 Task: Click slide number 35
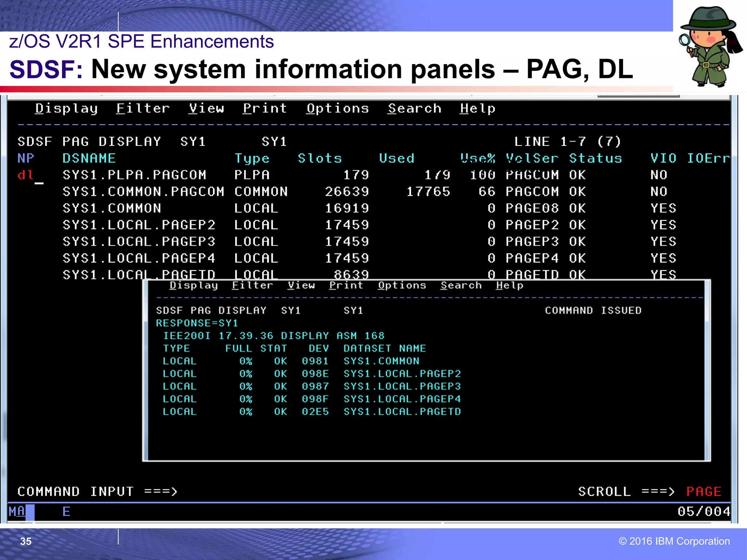(x=26, y=541)
